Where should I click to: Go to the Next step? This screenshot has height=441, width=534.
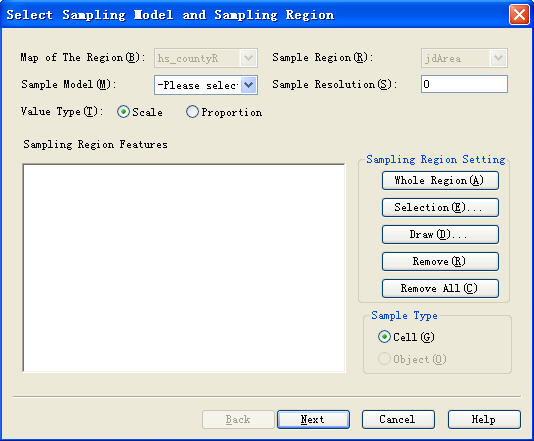click(x=313, y=419)
